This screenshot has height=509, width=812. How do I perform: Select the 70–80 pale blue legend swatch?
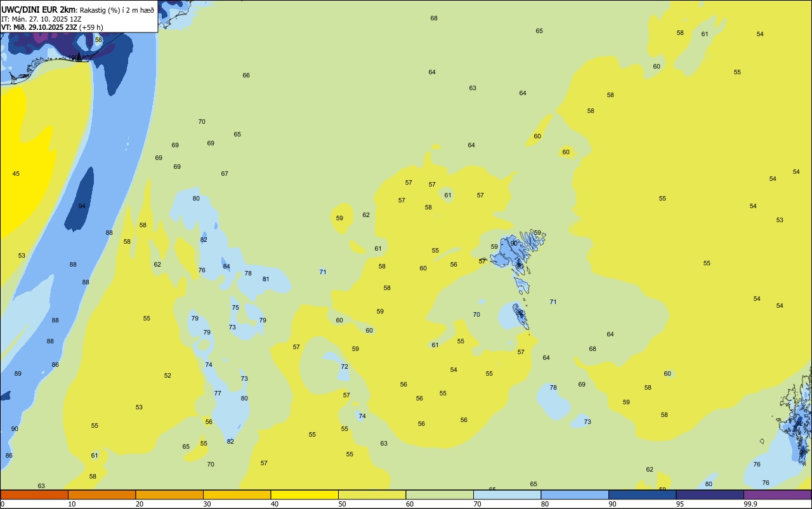(x=507, y=494)
